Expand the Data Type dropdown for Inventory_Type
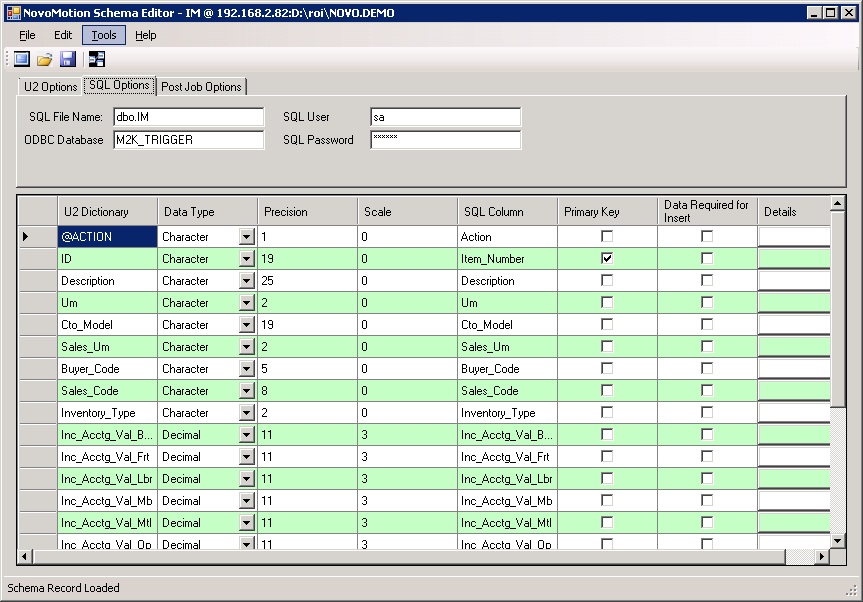This screenshot has height=602, width=863. pyautogui.click(x=247, y=413)
